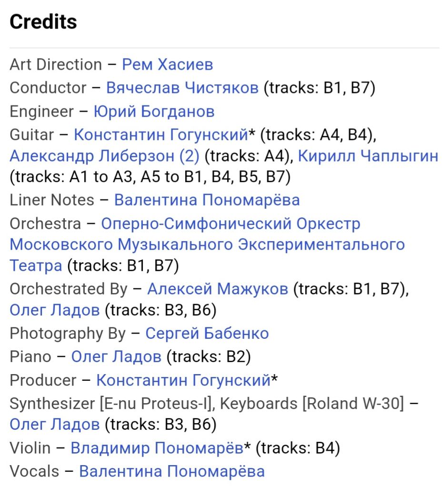Click Московского Музыкального Экспериментального link line

coord(207,244)
